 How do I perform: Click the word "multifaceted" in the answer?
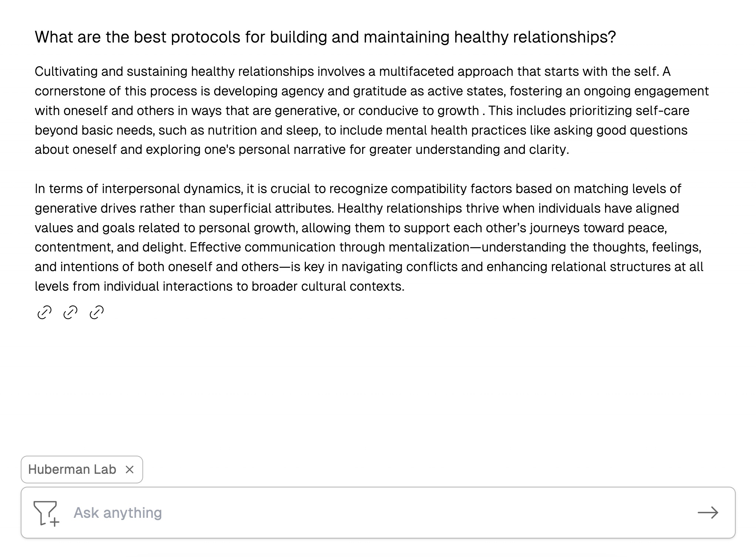[x=416, y=71]
